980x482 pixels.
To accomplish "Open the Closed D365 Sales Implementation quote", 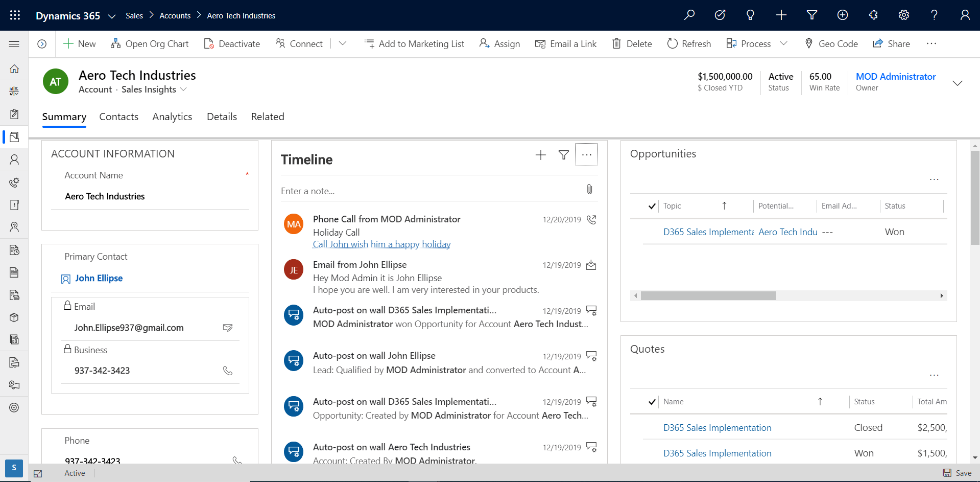I will click(717, 428).
